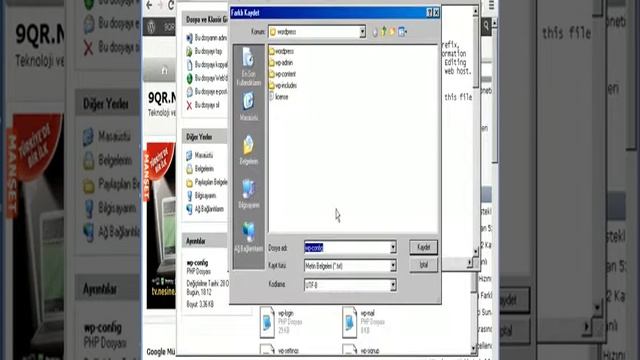
Task: Click the dialog help question mark button
Action: coord(429,13)
